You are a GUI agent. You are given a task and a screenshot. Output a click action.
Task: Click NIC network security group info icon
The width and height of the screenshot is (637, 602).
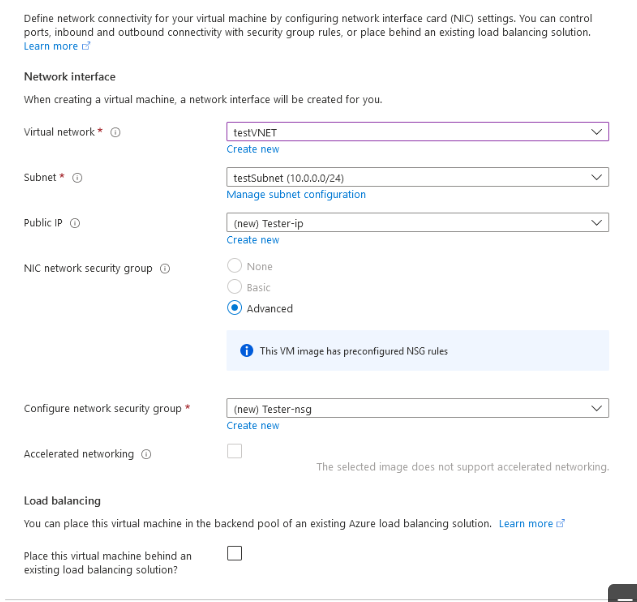click(x=165, y=268)
